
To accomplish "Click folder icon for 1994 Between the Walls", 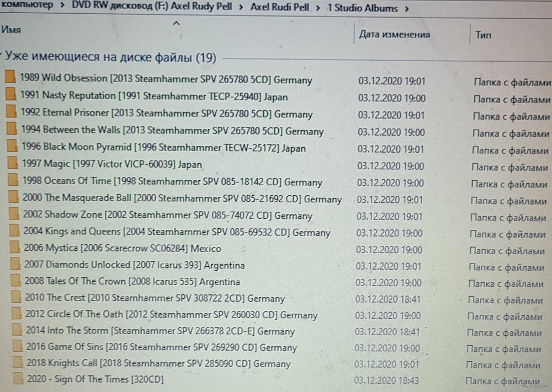I will point(12,128).
